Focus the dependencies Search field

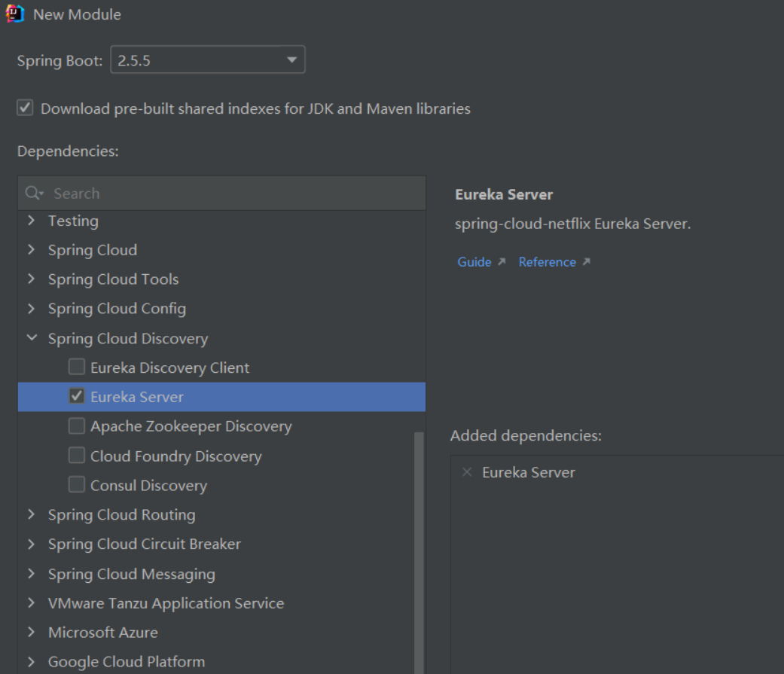(x=222, y=193)
